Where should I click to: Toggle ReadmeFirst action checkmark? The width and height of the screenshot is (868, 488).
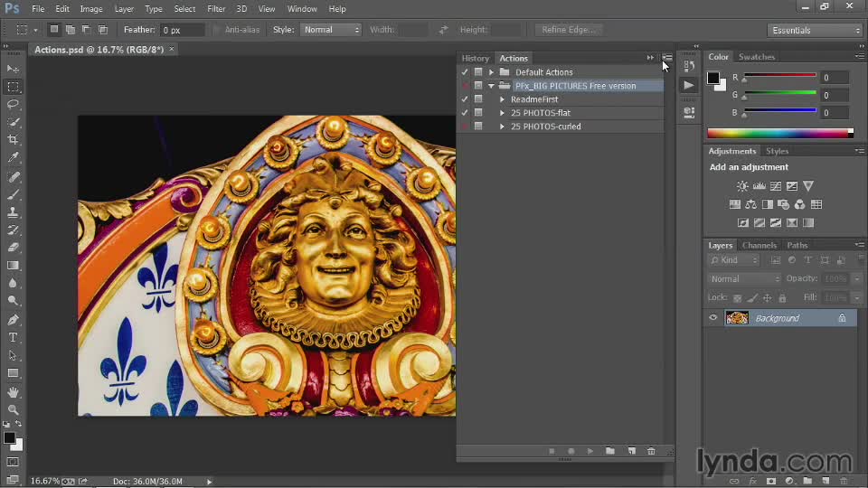[x=465, y=99]
